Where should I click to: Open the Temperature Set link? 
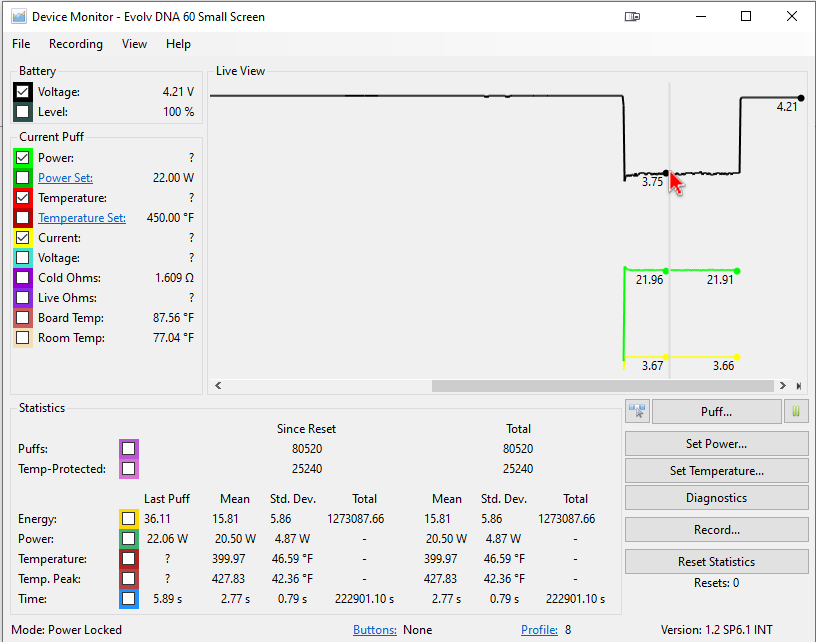point(82,218)
